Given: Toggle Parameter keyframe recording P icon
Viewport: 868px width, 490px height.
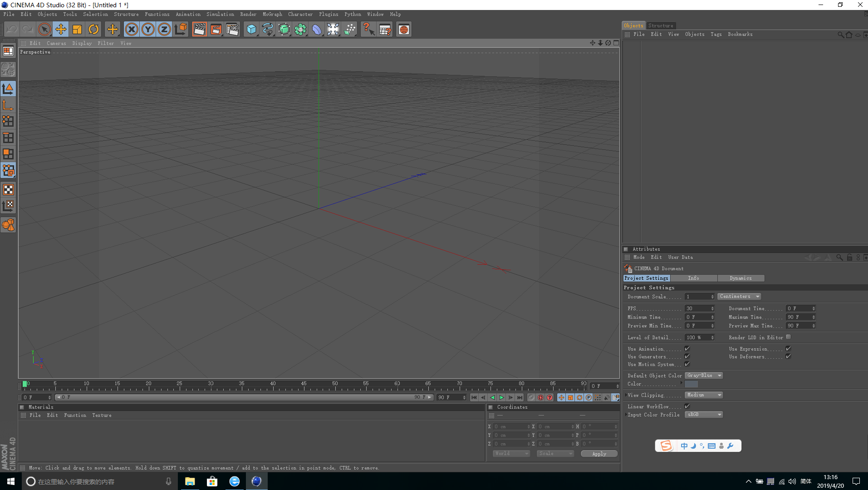Looking at the screenshot, I should click(588, 398).
